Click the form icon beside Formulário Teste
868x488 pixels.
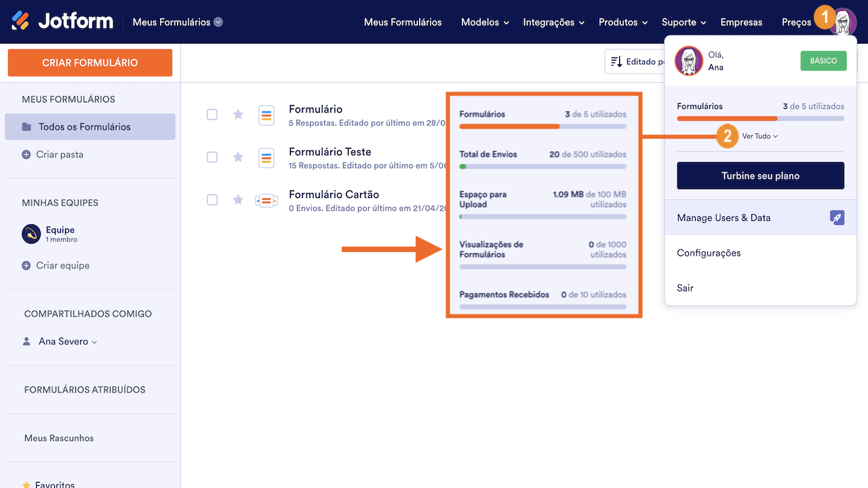267,158
